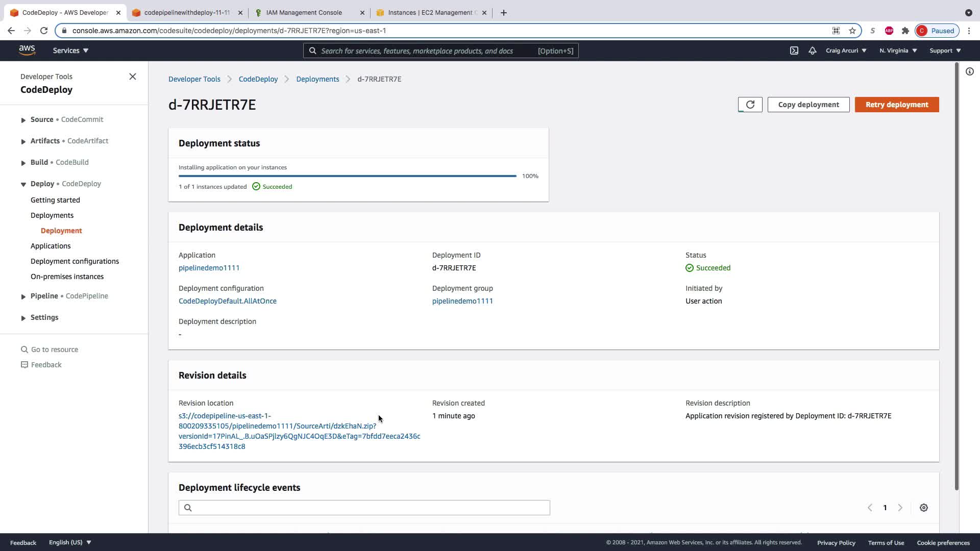Close the Developer Tools side navigation
This screenshot has height=551, width=980.
point(133,77)
